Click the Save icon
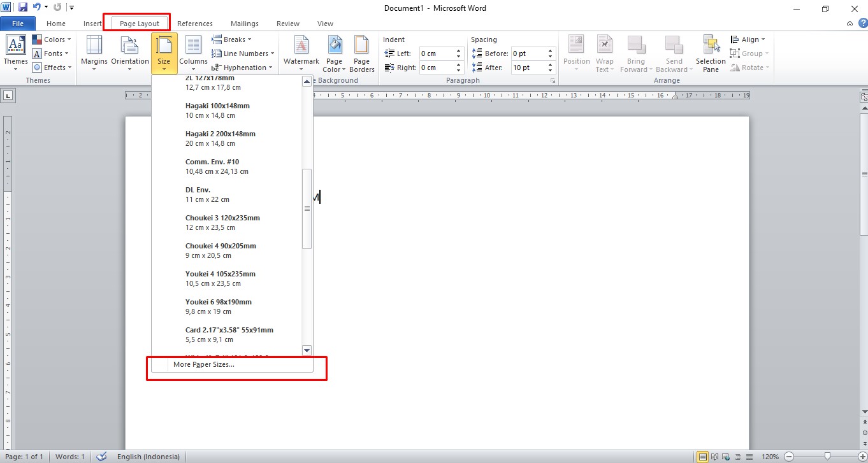868x463 pixels. [x=23, y=6]
